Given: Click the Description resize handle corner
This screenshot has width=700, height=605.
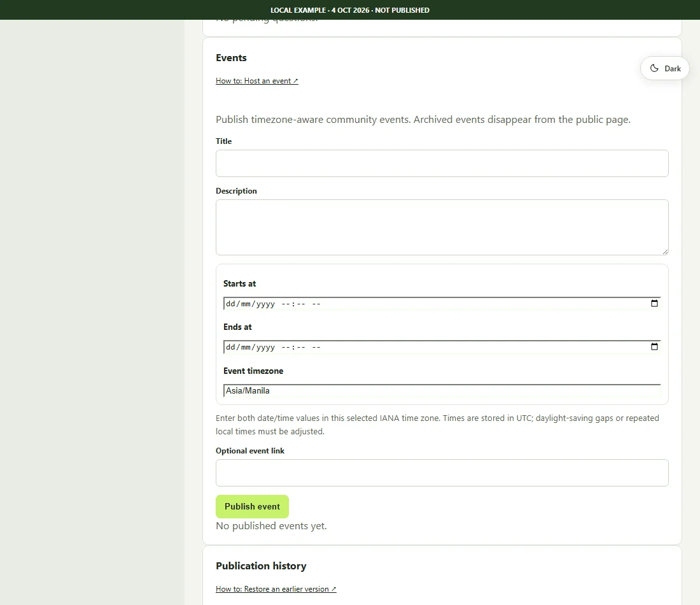Looking at the screenshot, I should coord(665,252).
